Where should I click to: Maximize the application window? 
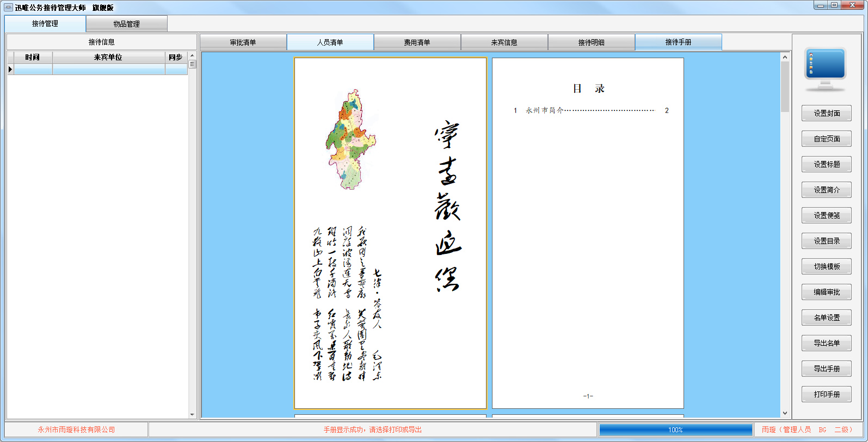[x=834, y=5]
